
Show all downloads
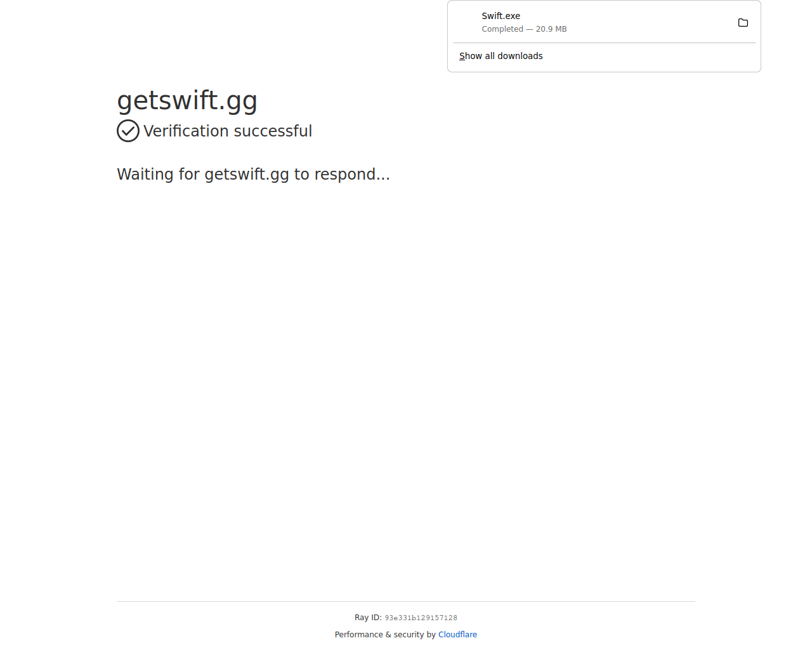click(x=501, y=56)
